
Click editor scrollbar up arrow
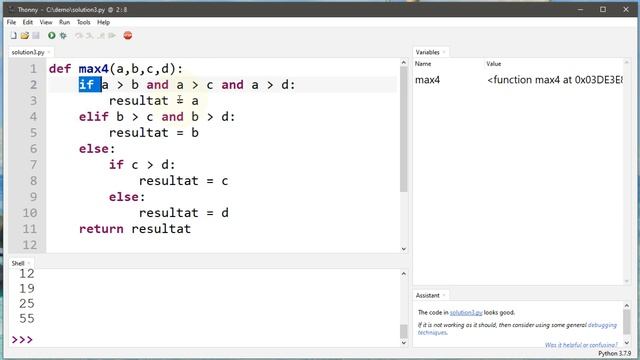(x=404, y=62)
